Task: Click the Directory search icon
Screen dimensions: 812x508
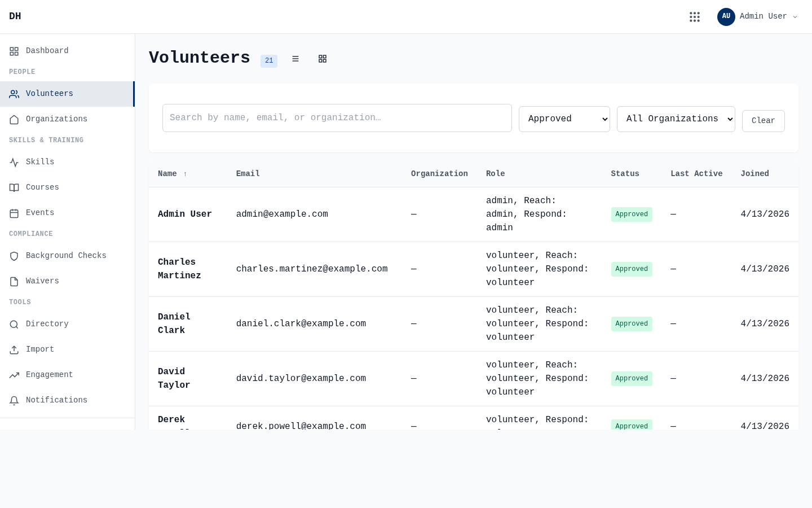Action: click(14, 324)
